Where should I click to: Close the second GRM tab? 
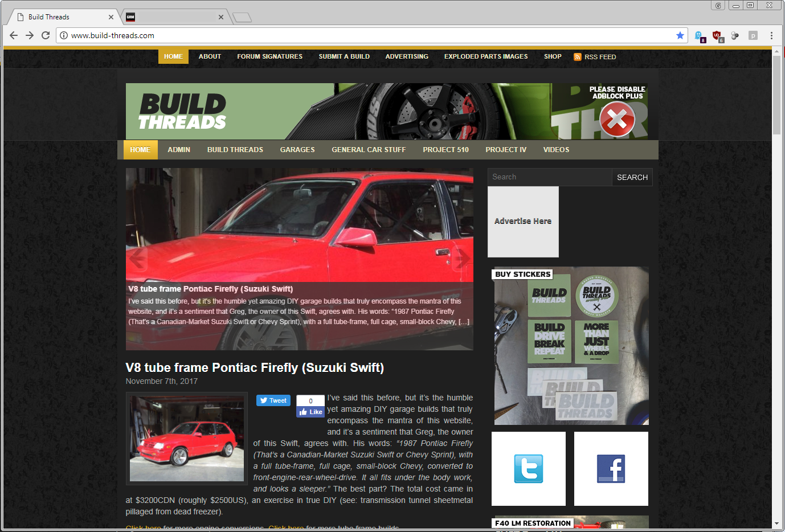point(220,17)
